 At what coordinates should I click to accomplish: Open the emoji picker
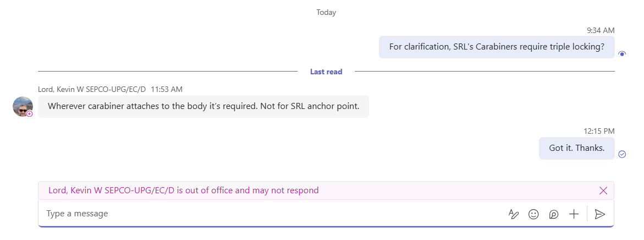[533, 214]
